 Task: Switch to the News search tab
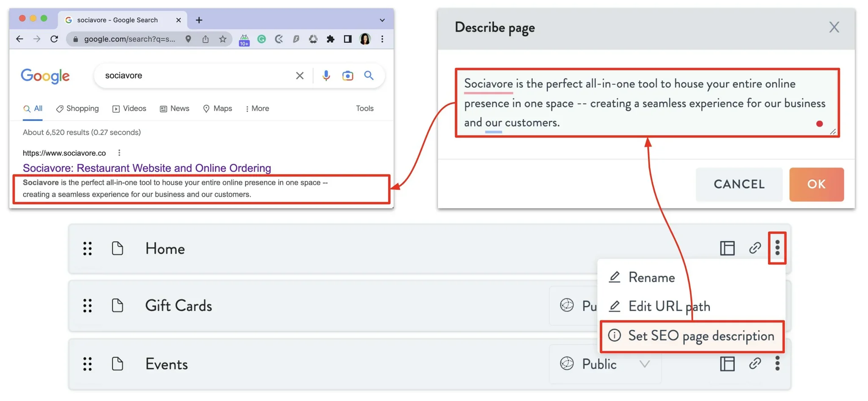tap(175, 109)
